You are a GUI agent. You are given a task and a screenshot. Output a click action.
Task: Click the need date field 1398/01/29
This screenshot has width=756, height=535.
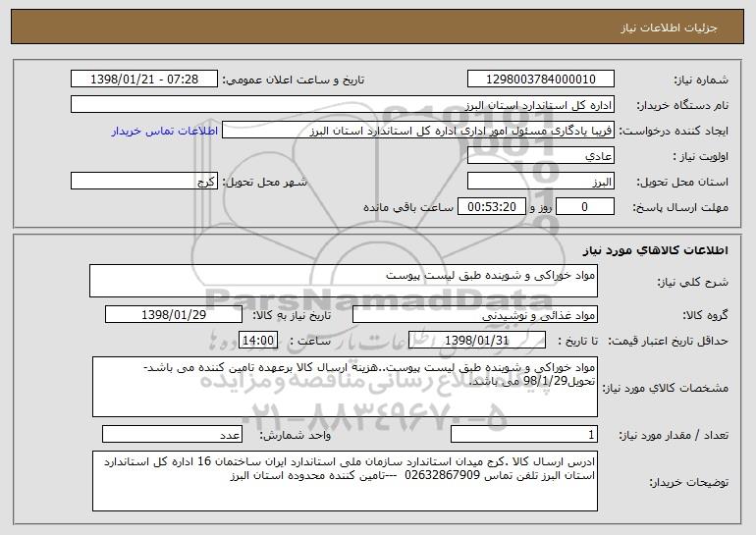174,315
